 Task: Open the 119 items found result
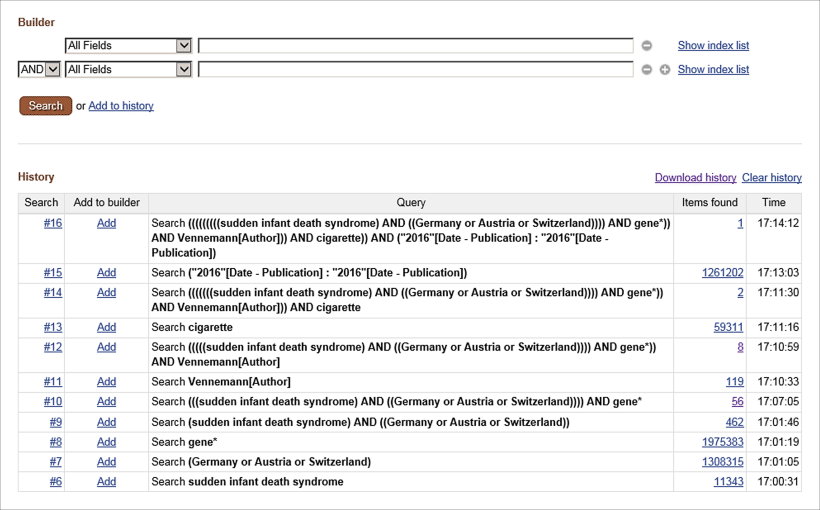735,382
